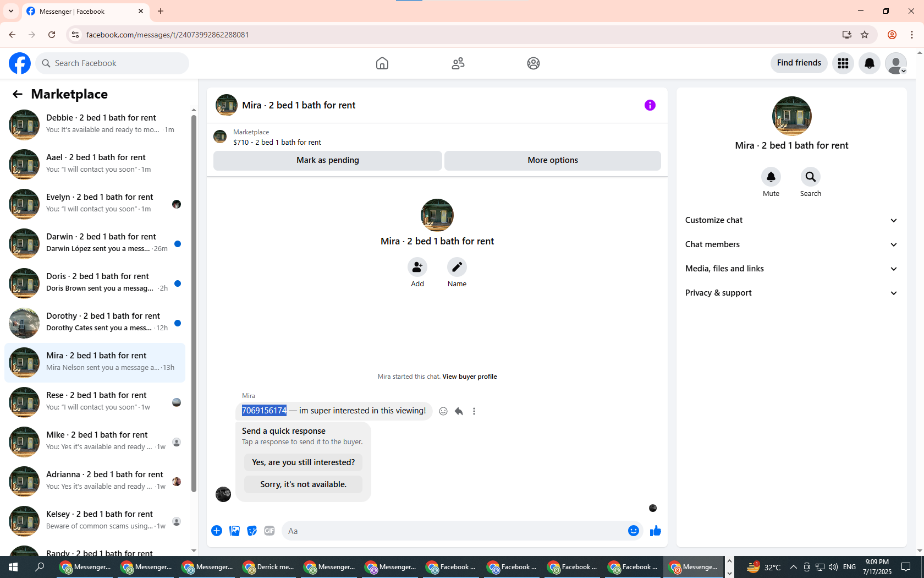Viewport: 924px width, 578px height.
Task: Open the emoji picker in composer
Action: (634, 531)
